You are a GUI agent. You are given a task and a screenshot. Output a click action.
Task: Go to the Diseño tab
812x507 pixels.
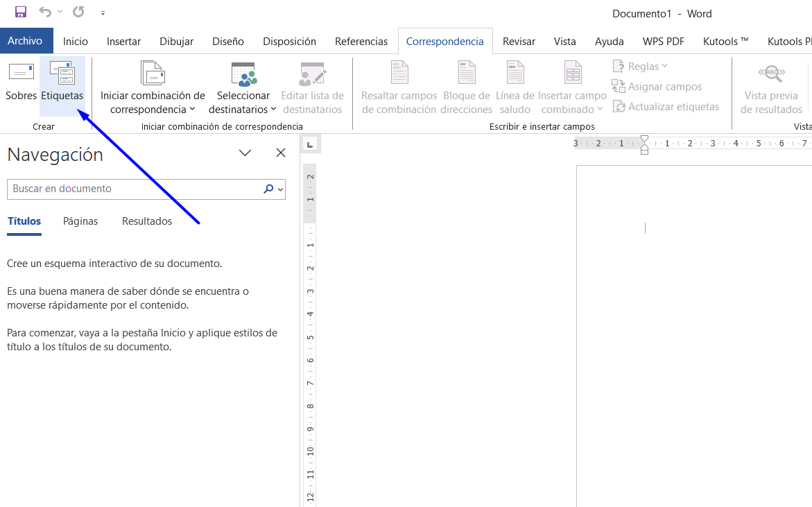coord(228,42)
